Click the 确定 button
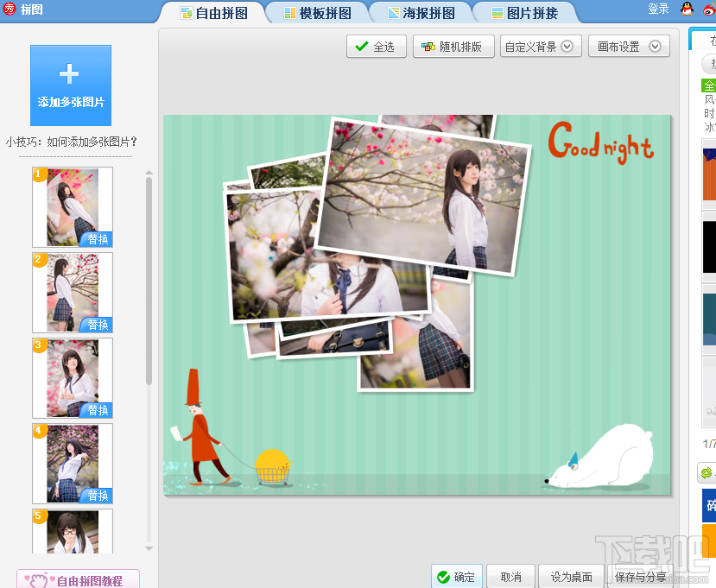The image size is (716, 588). [x=457, y=577]
